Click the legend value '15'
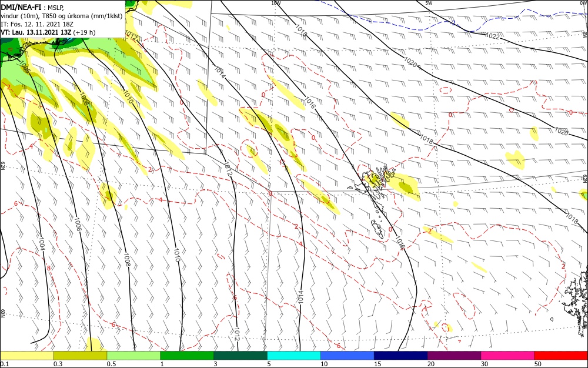This screenshot has height=368, width=588. [x=377, y=364]
